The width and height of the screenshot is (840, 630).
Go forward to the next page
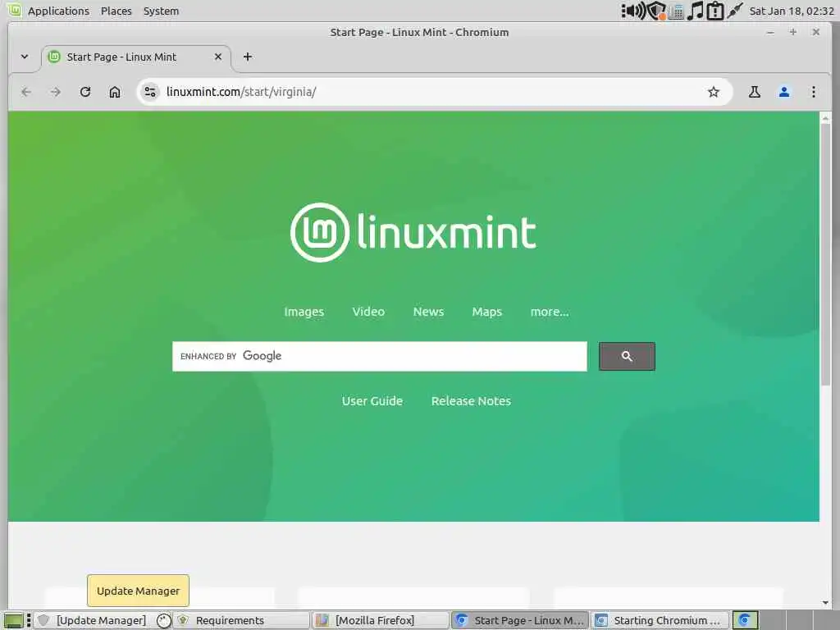click(55, 92)
